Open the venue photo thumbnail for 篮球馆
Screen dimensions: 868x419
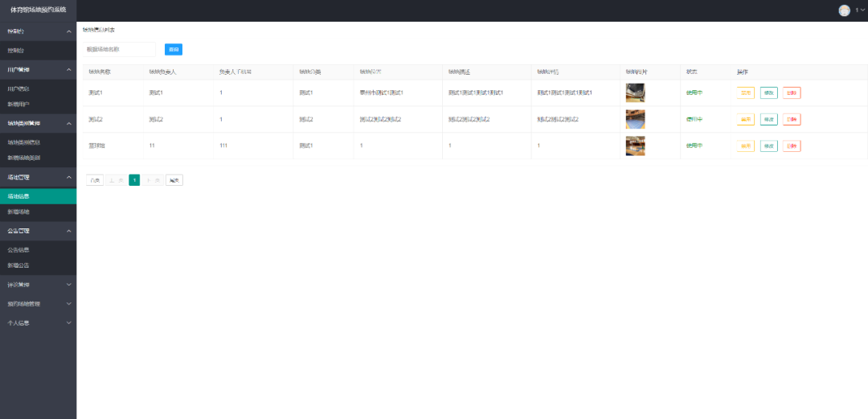tap(635, 146)
